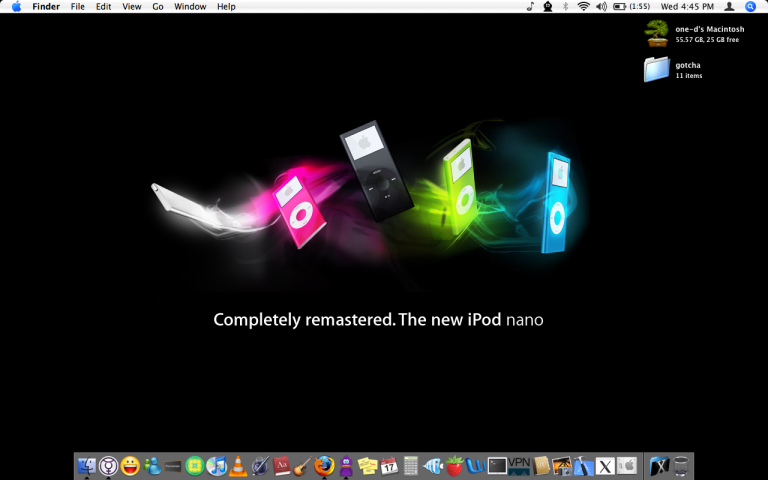
Task: Click the black robot-head menu bar icon
Action: pos(548,6)
